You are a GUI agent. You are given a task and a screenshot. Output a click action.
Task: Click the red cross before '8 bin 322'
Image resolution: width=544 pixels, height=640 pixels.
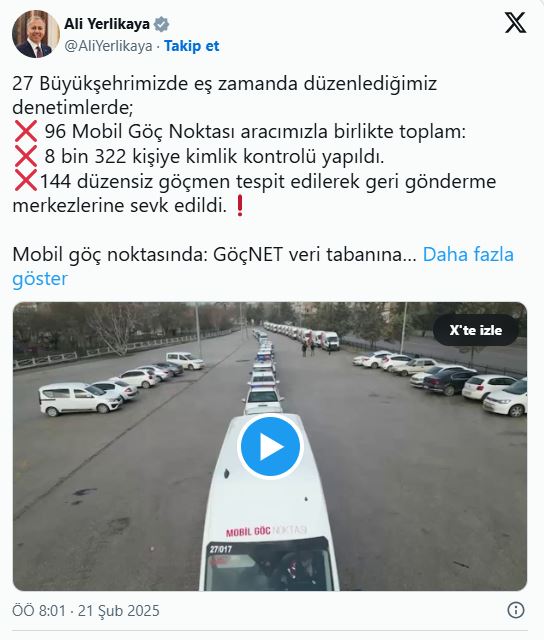pyautogui.click(x=26, y=156)
